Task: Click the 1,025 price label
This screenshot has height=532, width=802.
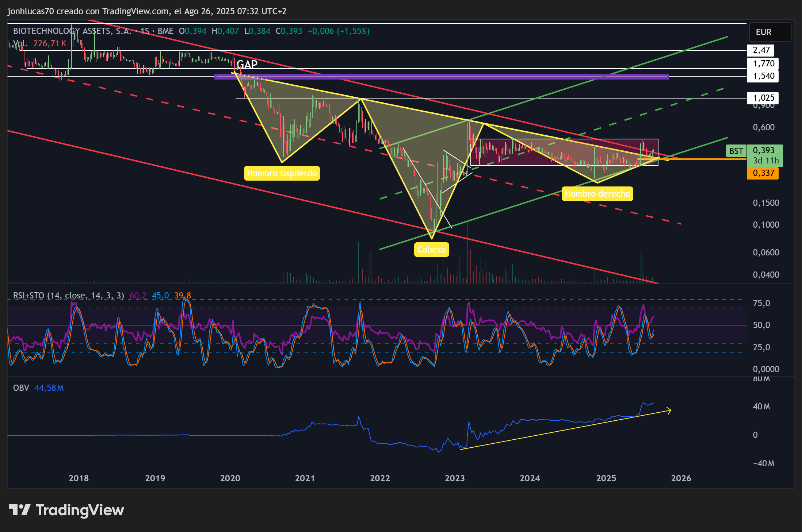Action: pos(763,98)
